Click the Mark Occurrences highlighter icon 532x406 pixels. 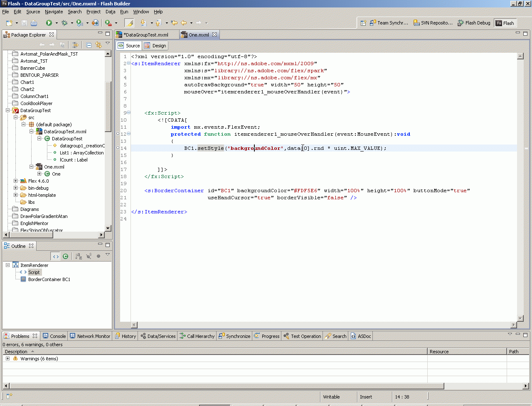[x=129, y=23]
